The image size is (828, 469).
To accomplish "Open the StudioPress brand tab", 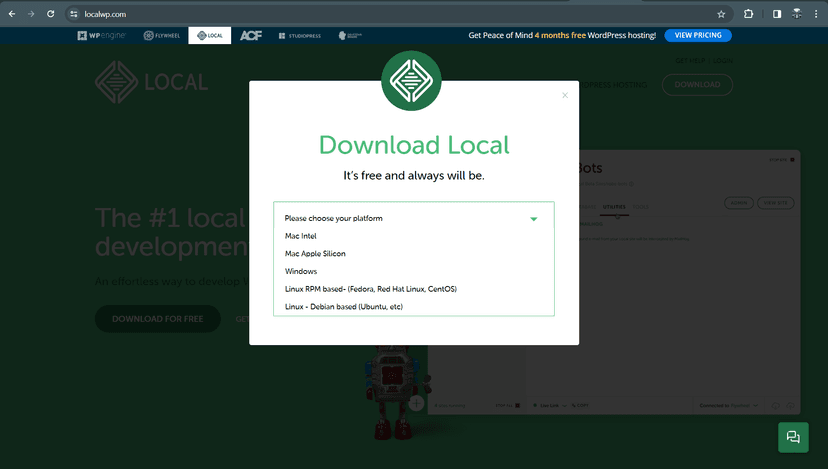I will (x=299, y=35).
